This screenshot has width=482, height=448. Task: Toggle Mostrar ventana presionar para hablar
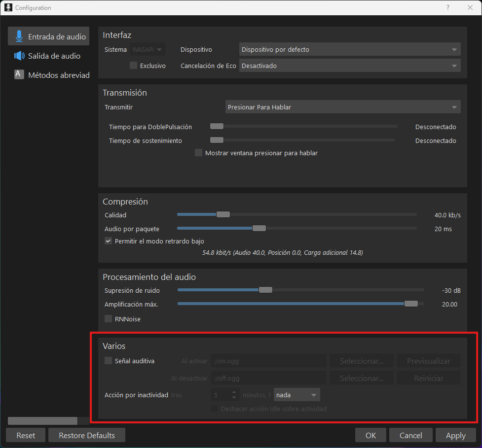(199, 153)
